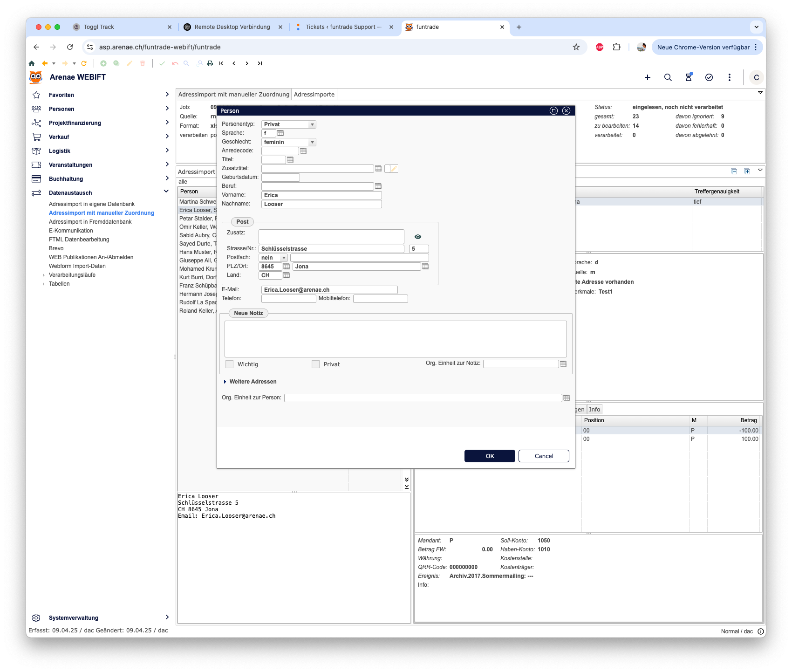
Task: Enable the Privat note checkbox
Action: click(315, 364)
